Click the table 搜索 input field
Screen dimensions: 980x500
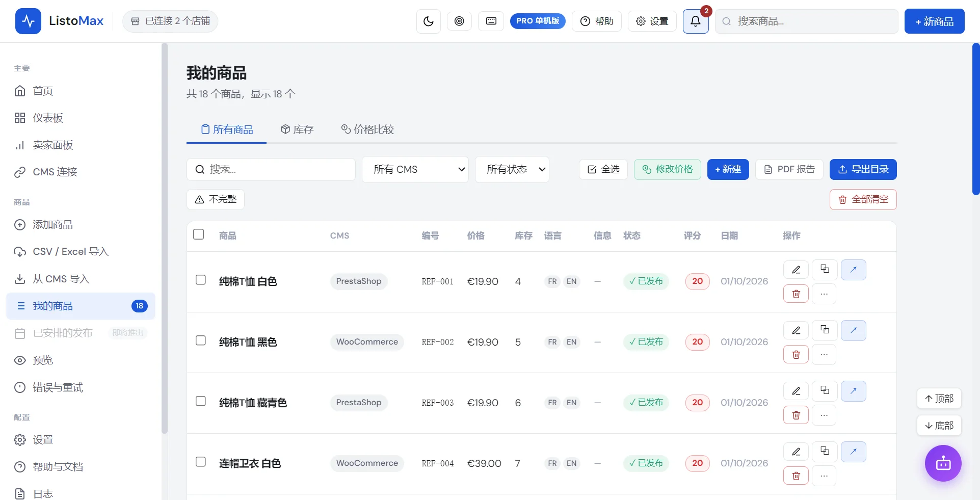(x=271, y=170)
